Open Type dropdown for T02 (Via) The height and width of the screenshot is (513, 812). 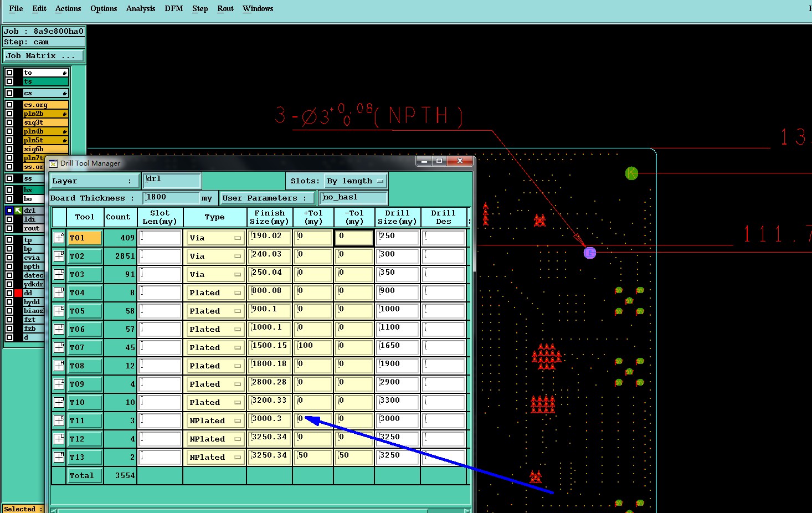pyautogui.click(x=215, y=256)
